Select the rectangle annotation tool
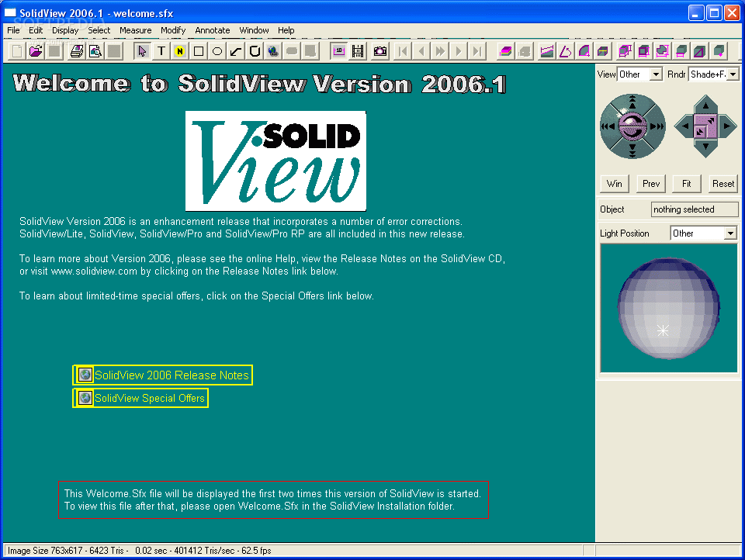The image size is (745, 560). point(199,51)
